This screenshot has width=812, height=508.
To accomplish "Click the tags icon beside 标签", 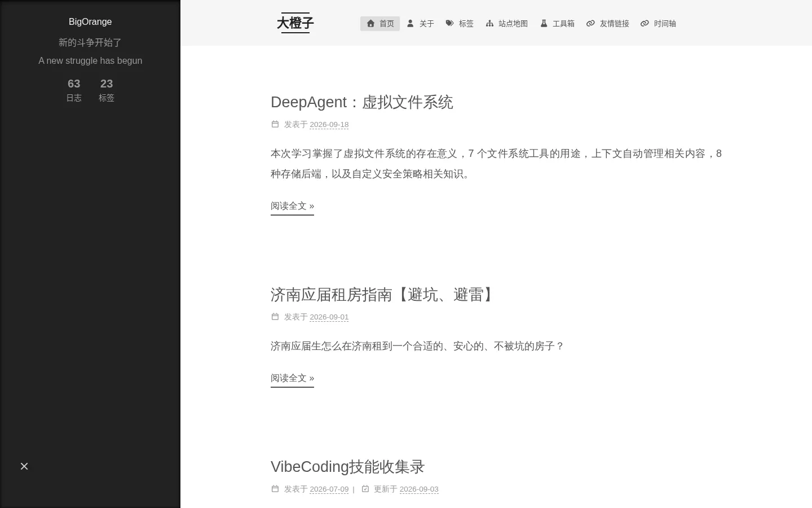I will pos(449,23).
